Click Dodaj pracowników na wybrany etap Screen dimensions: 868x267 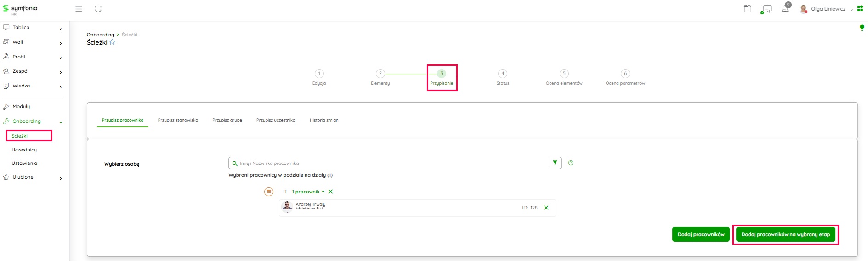pos(785,234)
